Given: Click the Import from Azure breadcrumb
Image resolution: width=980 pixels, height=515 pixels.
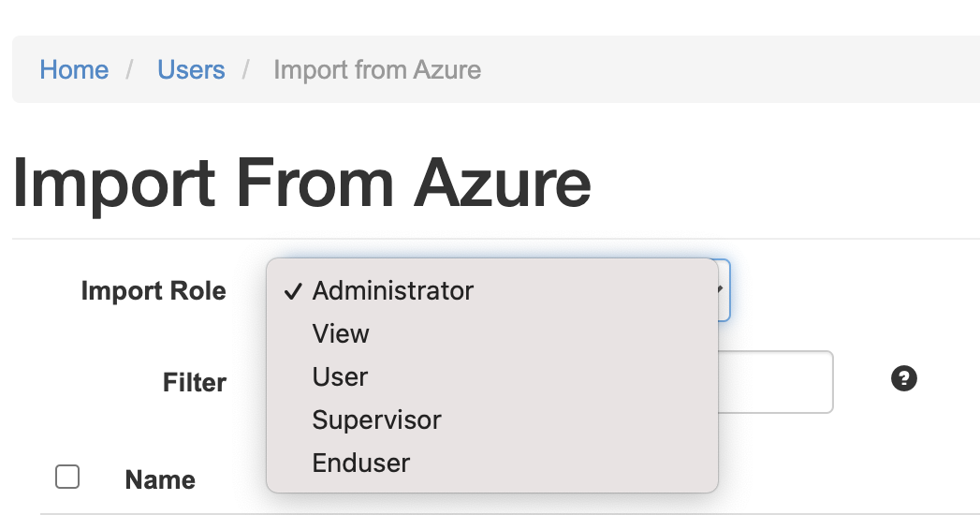Looking at the screenshot, I should [x=377, y=70].
